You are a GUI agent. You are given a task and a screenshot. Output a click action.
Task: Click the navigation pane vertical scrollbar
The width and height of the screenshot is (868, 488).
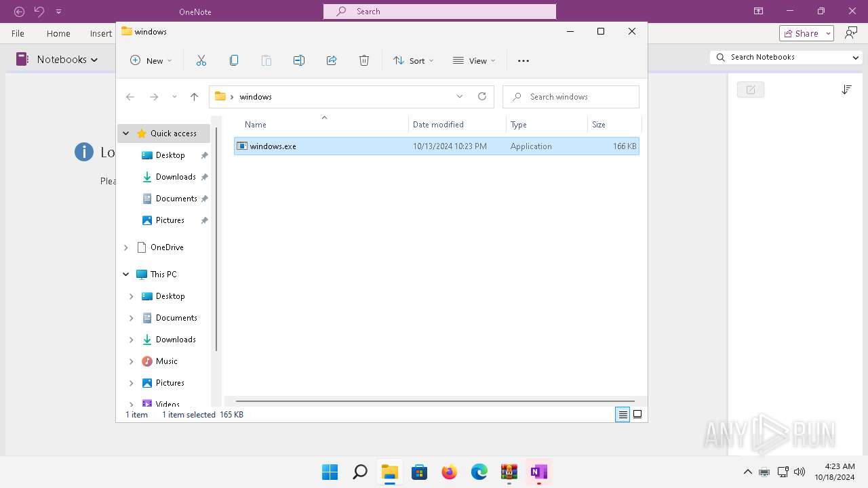point(216,239)
